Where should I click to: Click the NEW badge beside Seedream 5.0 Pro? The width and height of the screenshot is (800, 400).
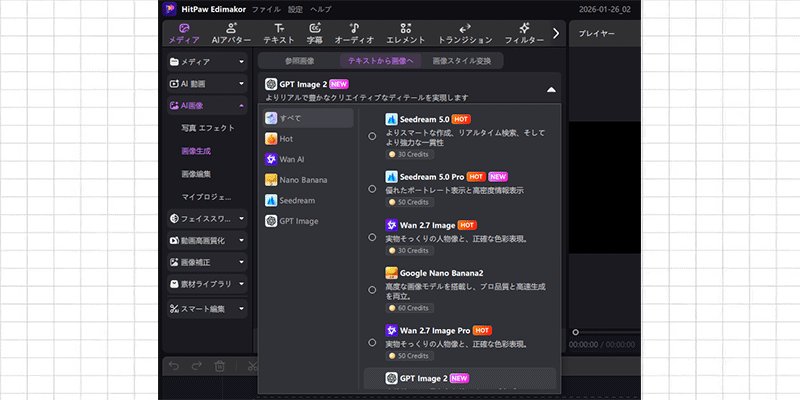coord(498,177)
